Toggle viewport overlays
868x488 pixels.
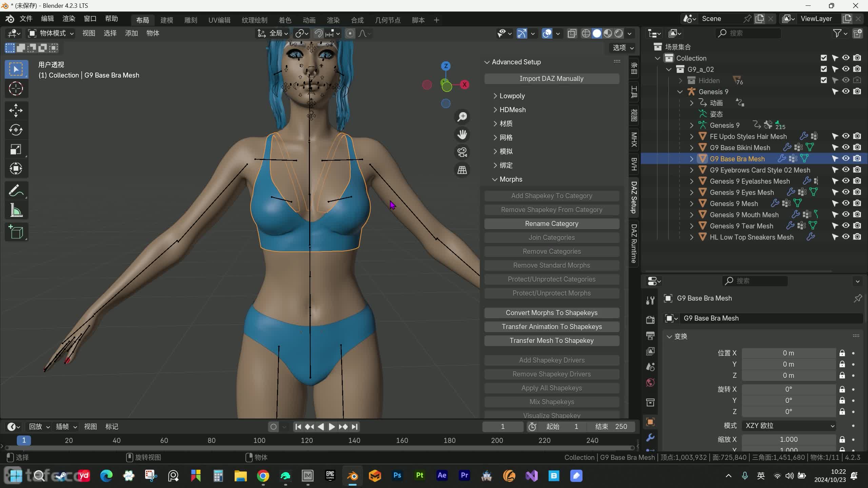click(547, 33)
